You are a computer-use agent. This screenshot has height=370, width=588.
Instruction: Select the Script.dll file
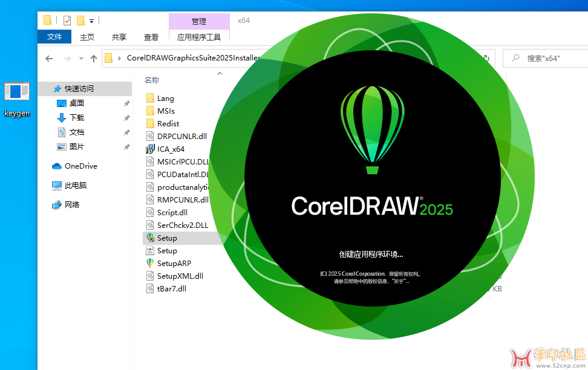172,213
